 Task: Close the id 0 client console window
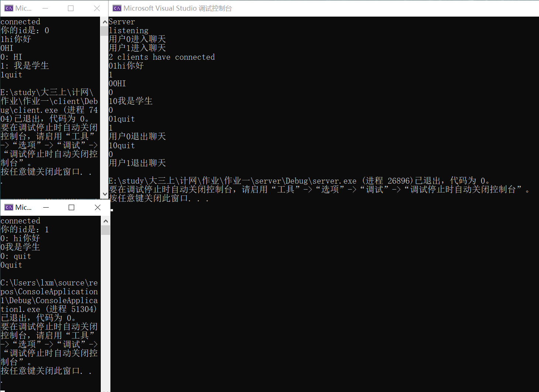click(97, 8)
